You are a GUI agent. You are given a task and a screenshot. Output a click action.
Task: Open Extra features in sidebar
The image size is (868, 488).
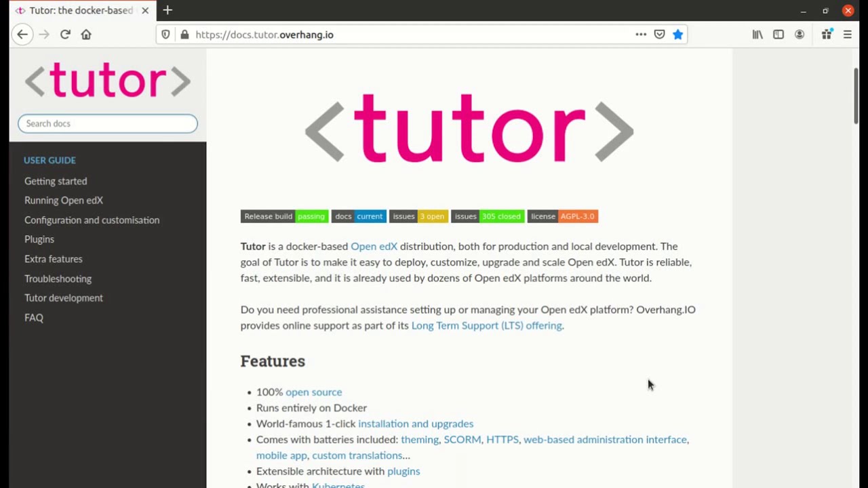click(54, 259)
